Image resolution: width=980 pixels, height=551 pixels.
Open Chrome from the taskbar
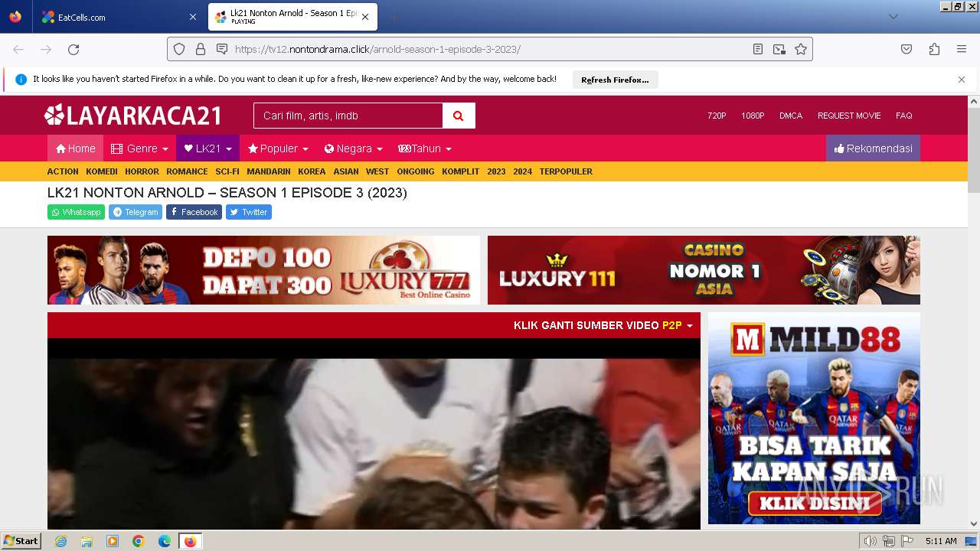[139, 541]
